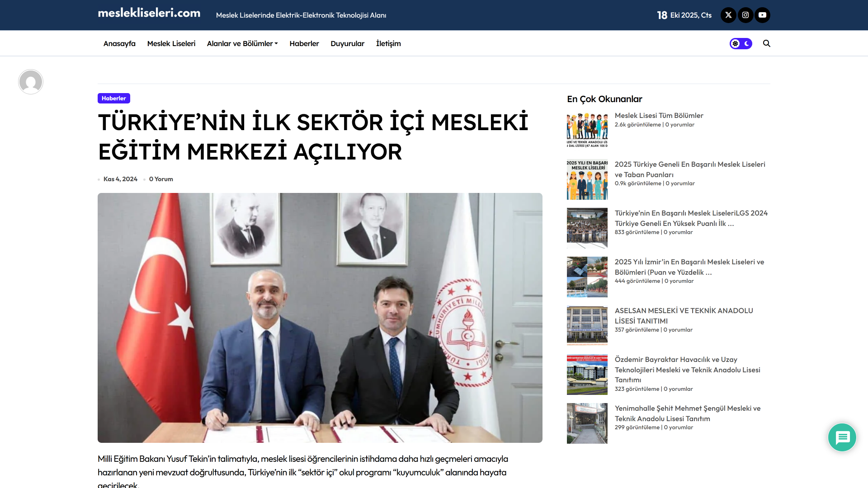The height and width of the screenshot is (488, 868).
Task: Click the purple Haberler category badge
Action: (x=114, y=98)
